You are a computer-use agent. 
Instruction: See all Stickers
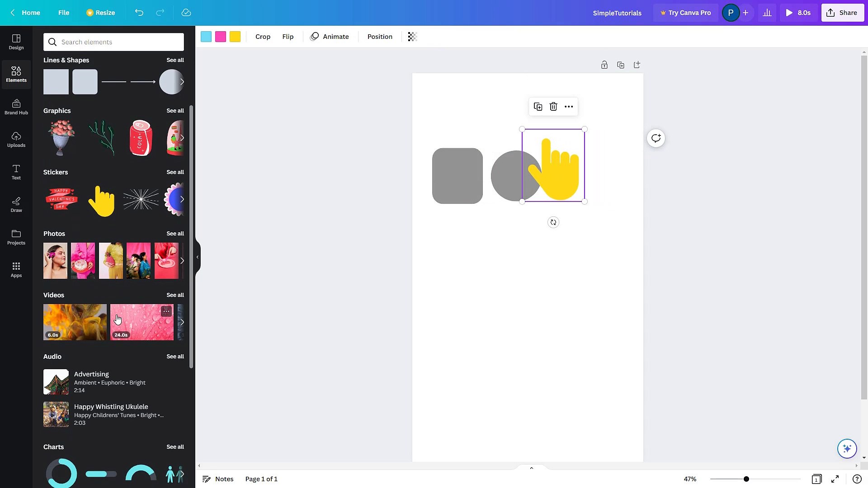(175, 172)
